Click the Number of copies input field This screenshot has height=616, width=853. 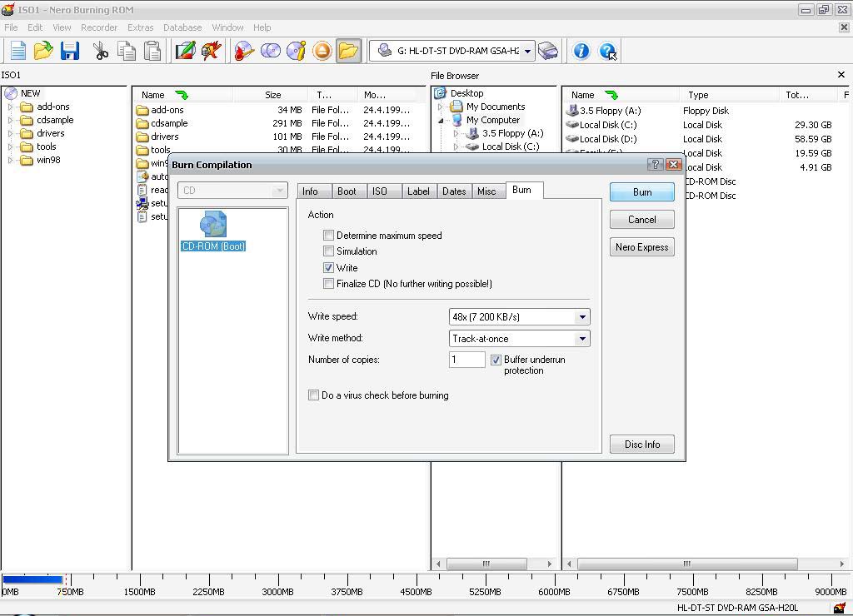466,360
